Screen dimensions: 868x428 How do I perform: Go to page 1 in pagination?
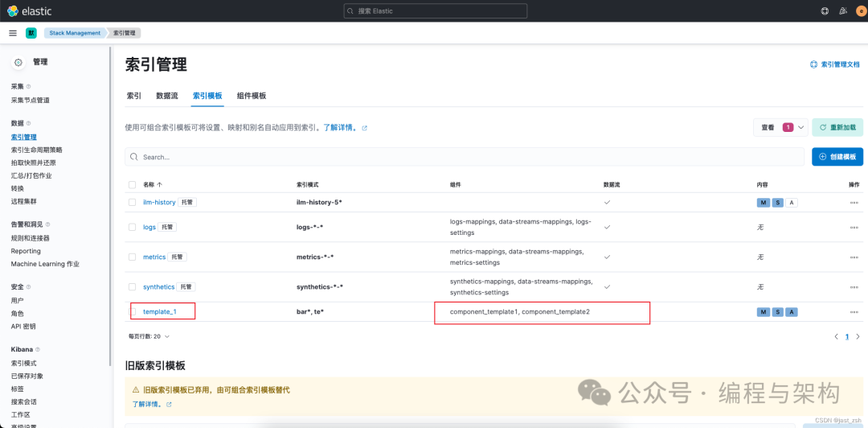point(847,336)
